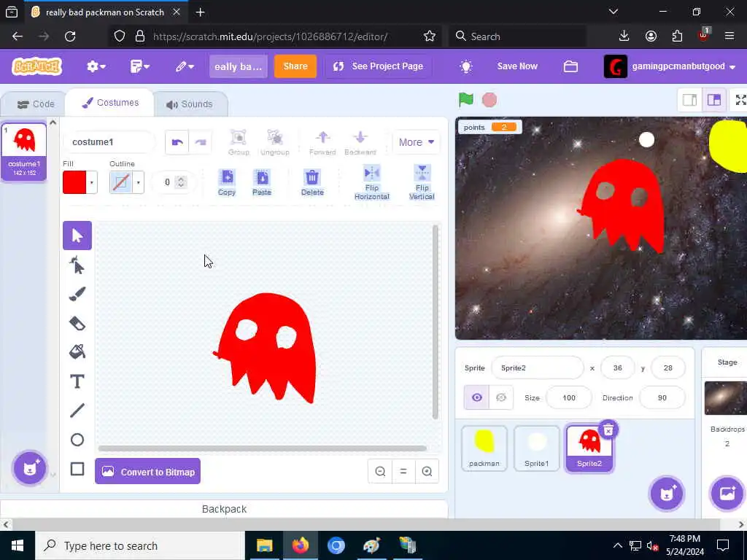747x560 pixels.
Task: Copy the selected costume shape
Action: click(x=227, y=182)
